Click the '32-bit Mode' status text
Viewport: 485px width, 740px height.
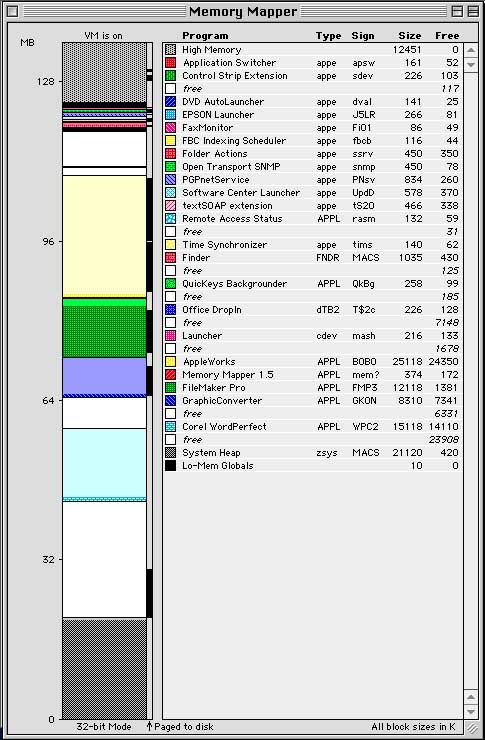(x=104, y=727)
